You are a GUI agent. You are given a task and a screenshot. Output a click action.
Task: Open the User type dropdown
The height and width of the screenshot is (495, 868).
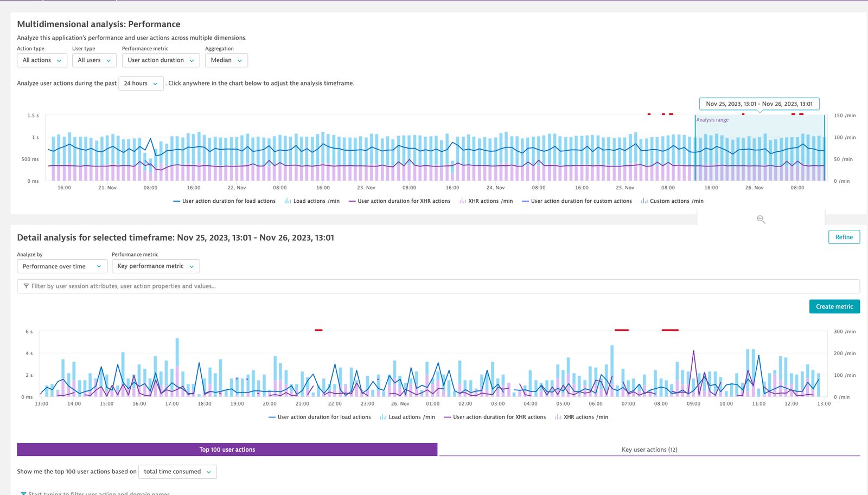[x=94, y=60]
